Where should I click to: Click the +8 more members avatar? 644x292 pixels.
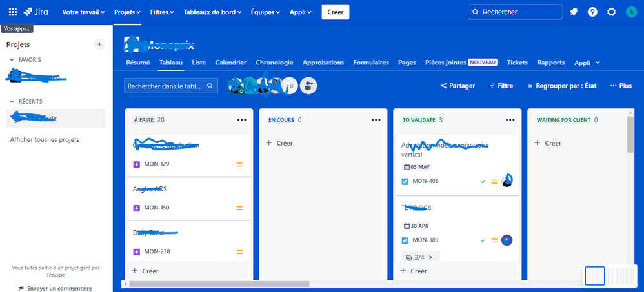(290, 86)
